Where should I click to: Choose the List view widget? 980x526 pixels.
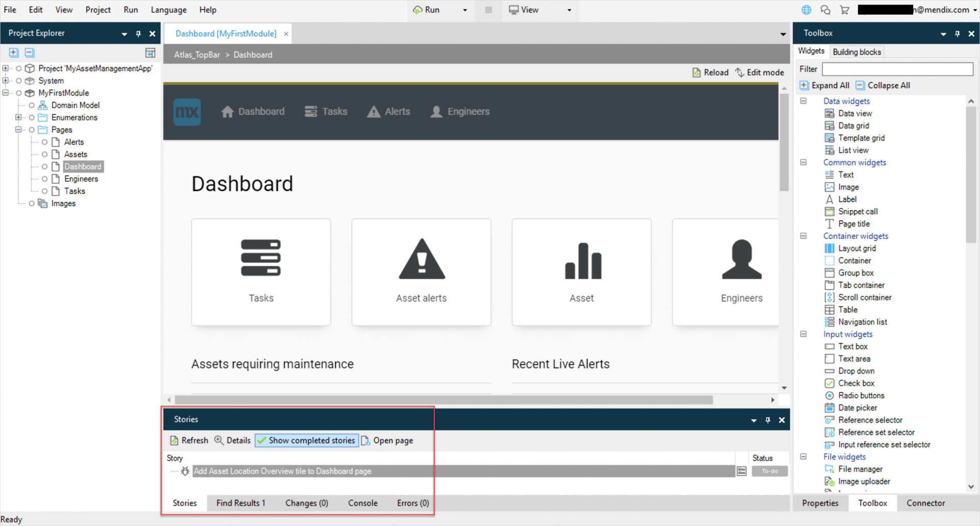click(x=853, y=150)
